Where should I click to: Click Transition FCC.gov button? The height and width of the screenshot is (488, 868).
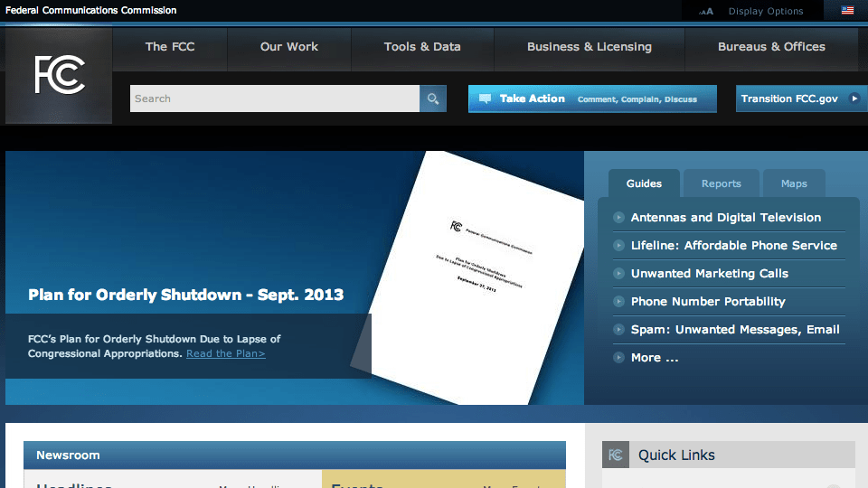(802, 99)
